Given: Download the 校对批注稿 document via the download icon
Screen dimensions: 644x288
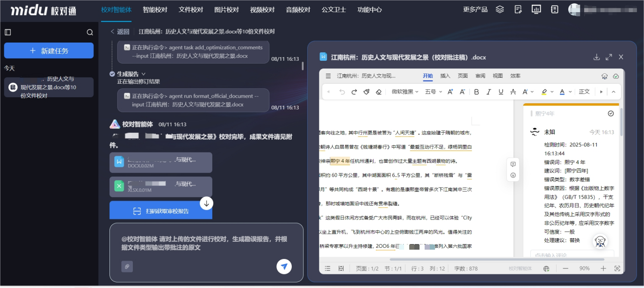Looking at the screenshot, I should click(x=597, y=57).
